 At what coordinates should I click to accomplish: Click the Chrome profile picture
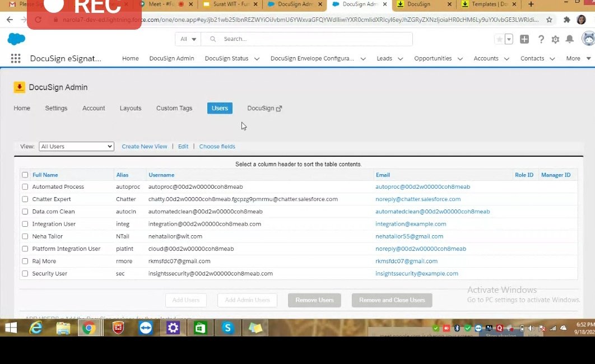point(581,20)
